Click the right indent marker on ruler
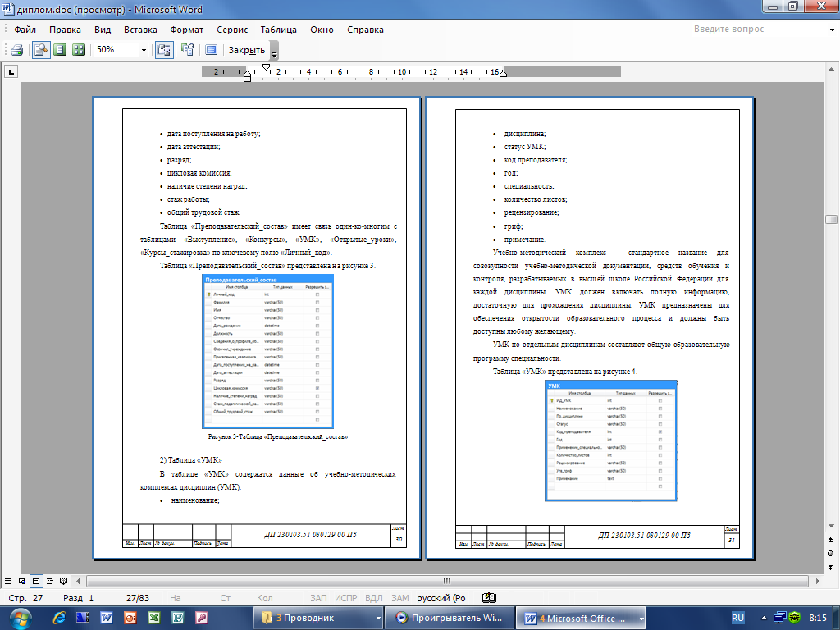 click(x=503, y=73)
